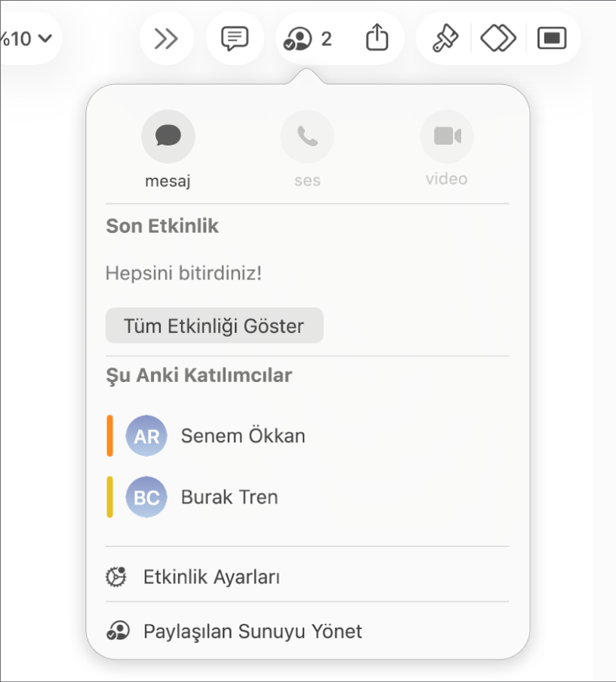Click the AR avatar circle
This screenshot has width=616, height=682.
pyautogui.click(x=146, y=436)
